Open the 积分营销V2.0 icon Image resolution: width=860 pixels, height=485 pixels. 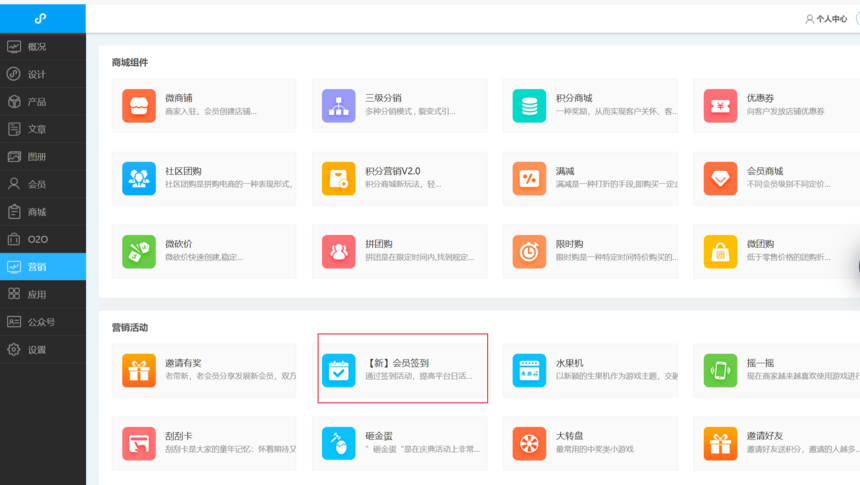pos(338,178)
